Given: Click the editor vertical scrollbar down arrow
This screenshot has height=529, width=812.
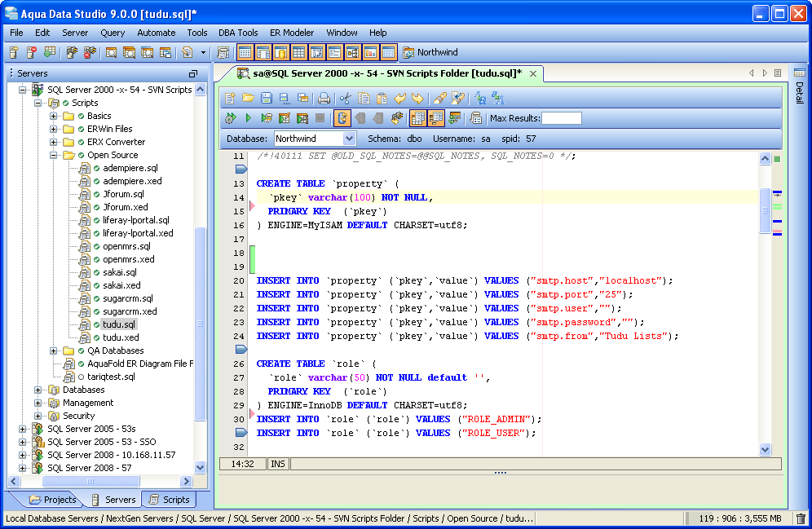Looking at the screenshot, I should click(x=765, y=449).
